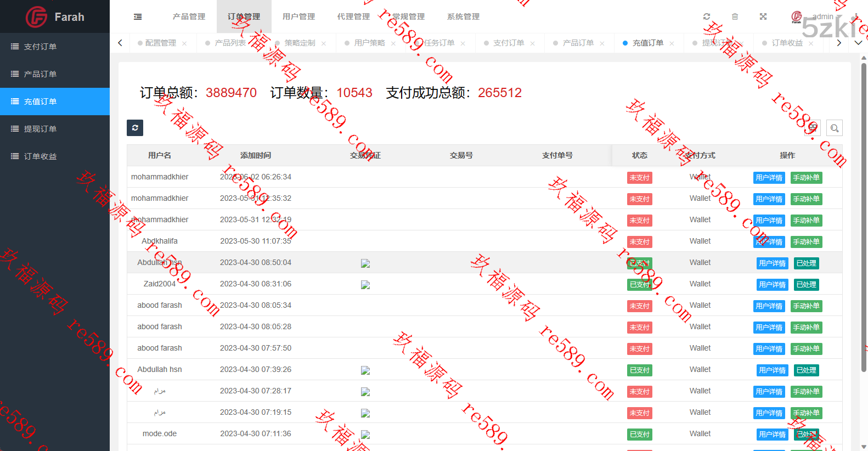Click 用户详情 for Abdkhalifa's order

pyautogui.click(x=769, y=242)
